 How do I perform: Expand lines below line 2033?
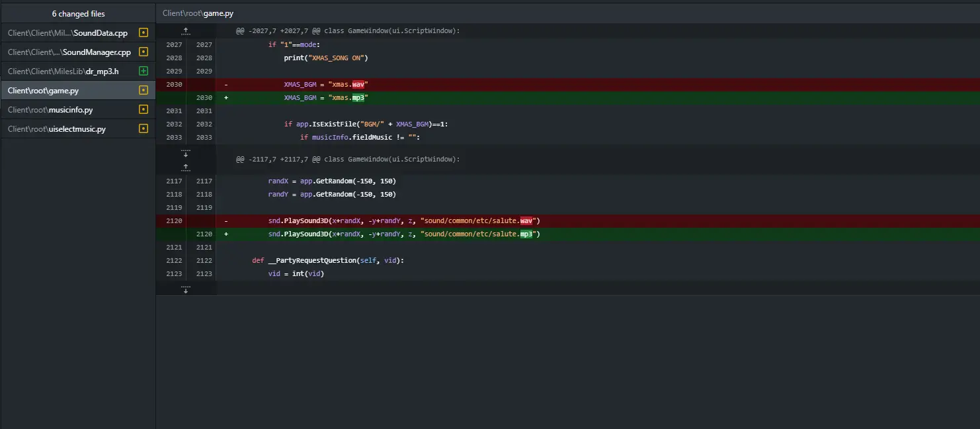[186, 152]
